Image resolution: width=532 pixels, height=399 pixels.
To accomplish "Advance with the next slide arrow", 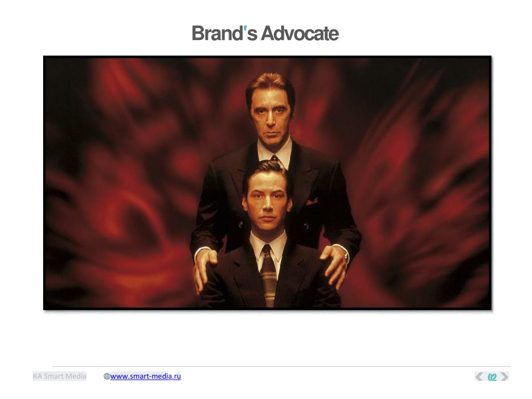I will [x=504, y=376].
